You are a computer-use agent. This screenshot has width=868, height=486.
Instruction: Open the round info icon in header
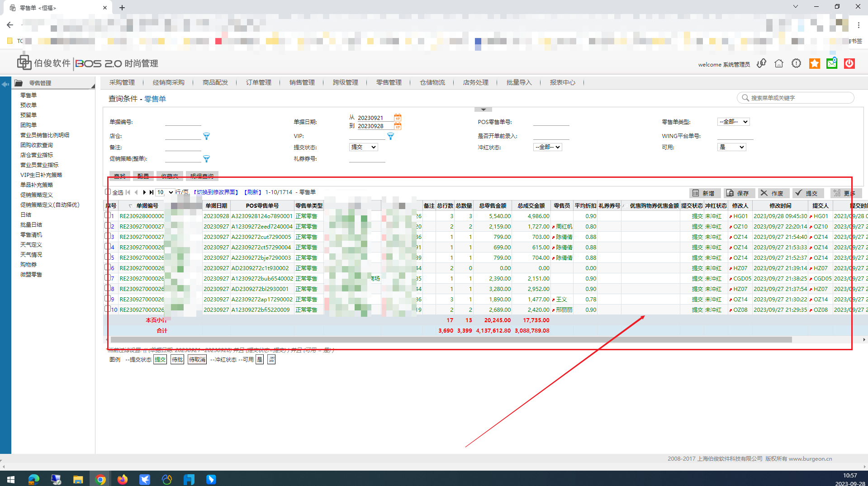point(797,64)
